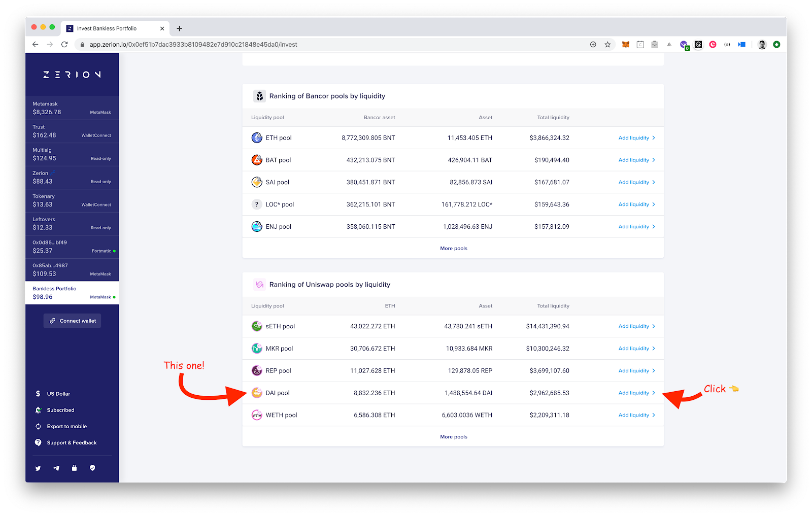The image size is (812, 516).
Task: Click the Connect wallet button
Action: pos(72,321)
